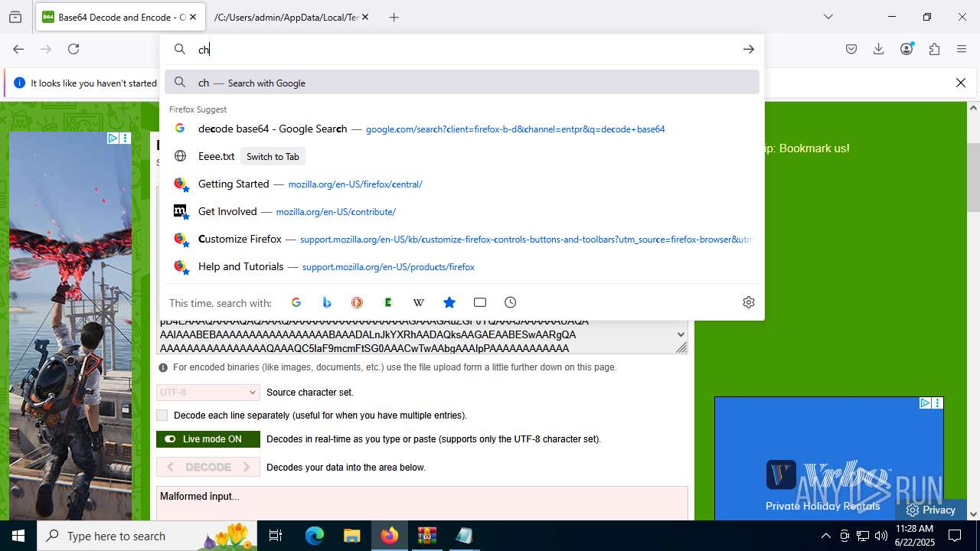Screen dimensions: 980x551
Task: Save to Pocket icon
Action: (x=851, y=49)
